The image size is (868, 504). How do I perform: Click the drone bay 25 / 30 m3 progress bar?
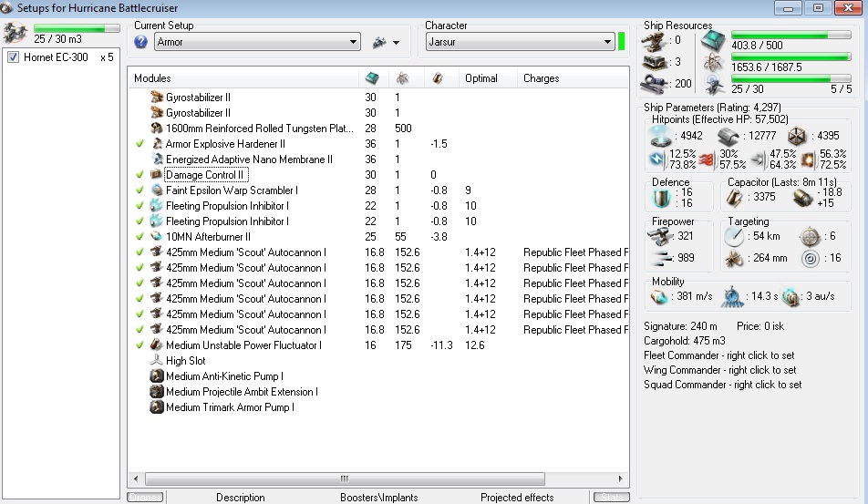click(77, 28)
